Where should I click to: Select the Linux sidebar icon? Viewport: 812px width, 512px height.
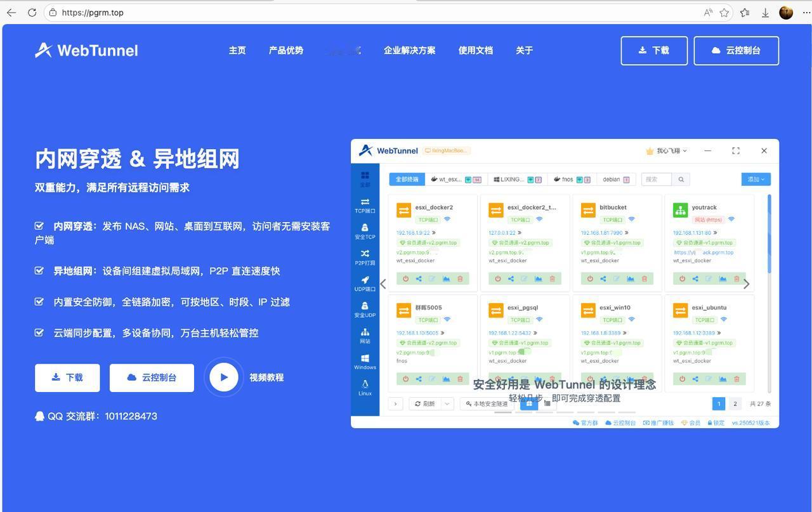(x=365, y=387)
